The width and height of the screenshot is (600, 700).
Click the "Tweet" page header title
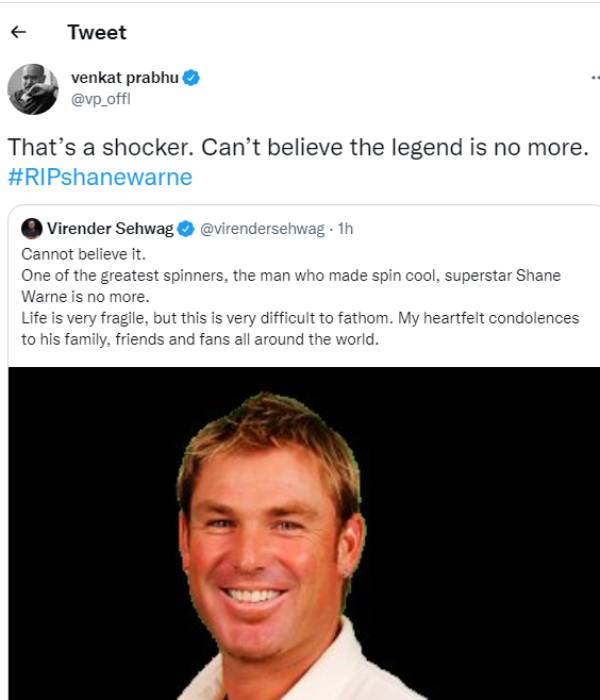click(97, 33)
